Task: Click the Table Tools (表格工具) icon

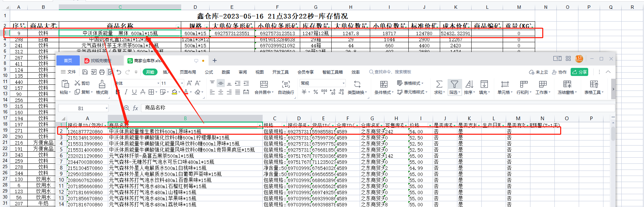Action: pos(594,84)
